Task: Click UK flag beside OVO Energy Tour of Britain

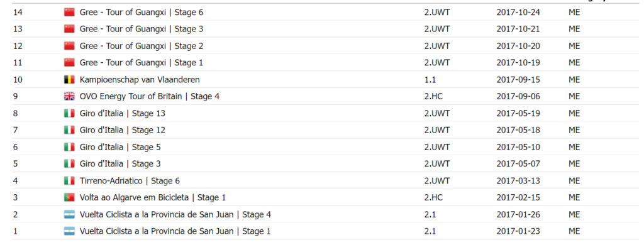Action: coord(69,97)
